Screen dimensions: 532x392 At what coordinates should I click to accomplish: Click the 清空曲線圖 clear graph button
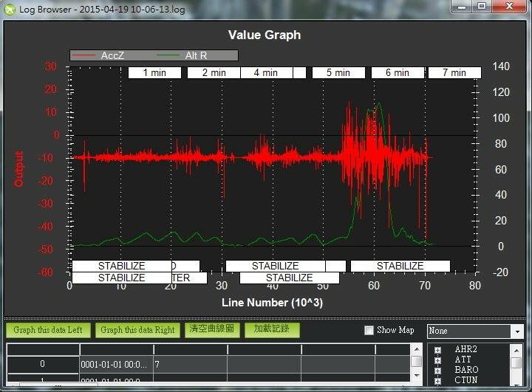pos(212,329)
